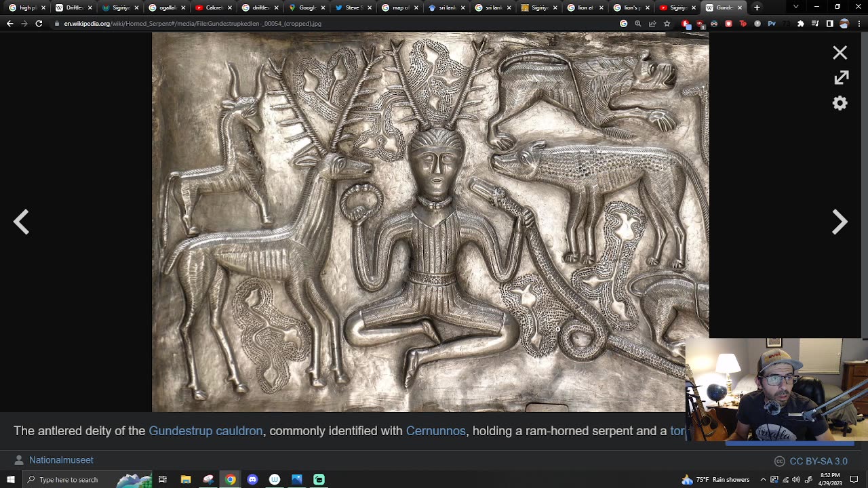The image size is (868, 488).
Task: Toggle media viewer fullscreen mode
Action: tap(841, 78)
